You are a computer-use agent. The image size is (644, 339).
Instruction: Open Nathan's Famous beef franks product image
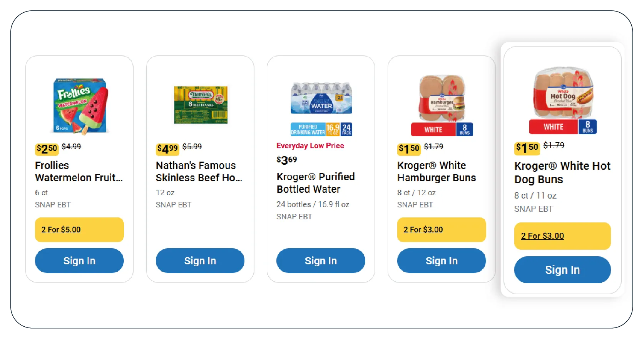[201, 105]
